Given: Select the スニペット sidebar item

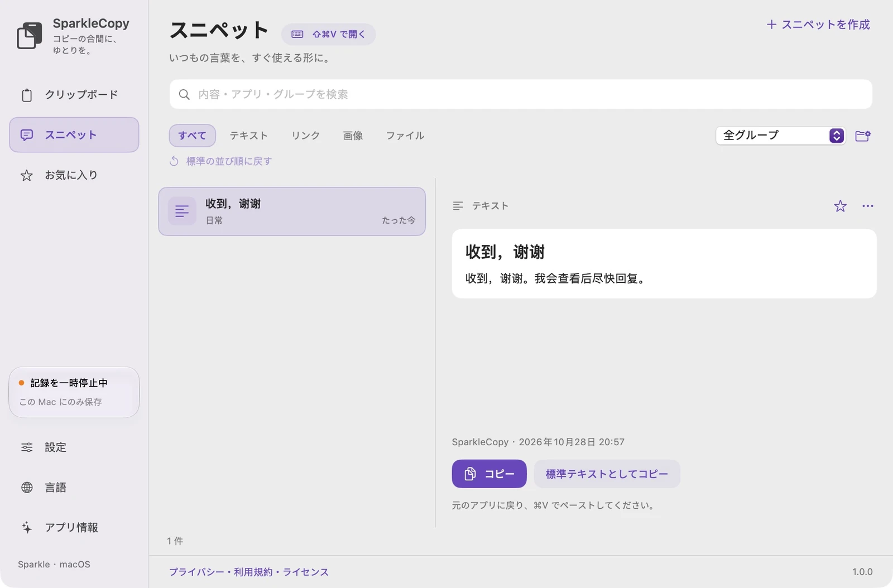Looking at the screenshot, I should click(74, 134).
